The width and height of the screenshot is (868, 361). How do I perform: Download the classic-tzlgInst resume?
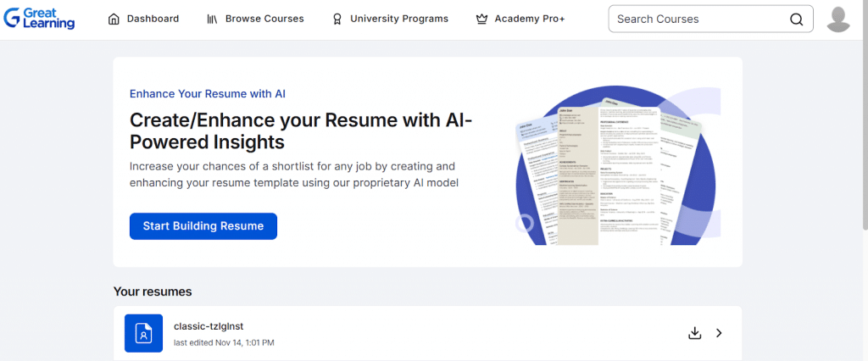tap(695, 333)
